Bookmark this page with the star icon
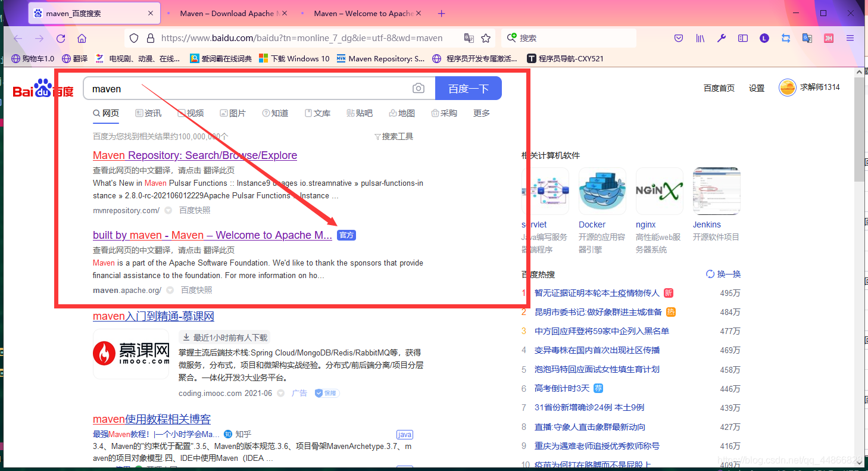The width and height of the screenshot is (868, 471). tap(486, 38)
